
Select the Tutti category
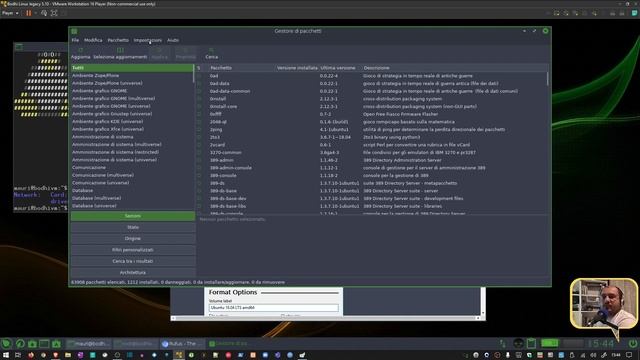131,68
